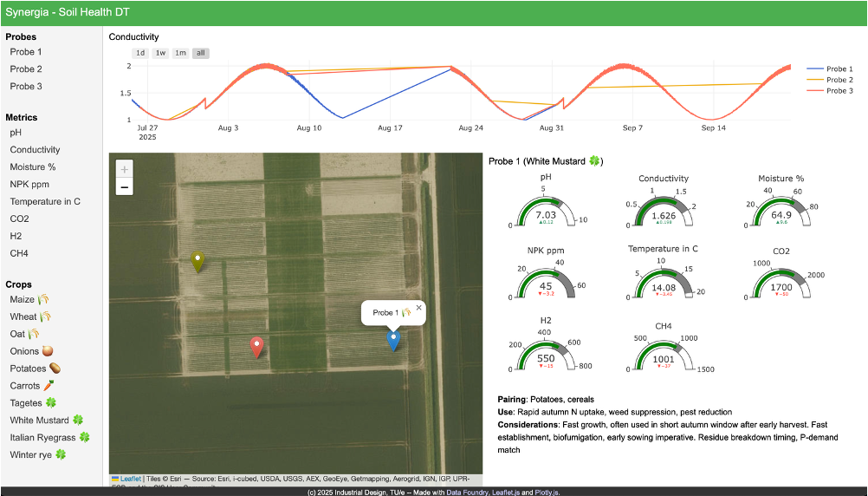Select the Potatoes crop
The width and height of the screenshot is (868, 496).
[x=35, y=368]
